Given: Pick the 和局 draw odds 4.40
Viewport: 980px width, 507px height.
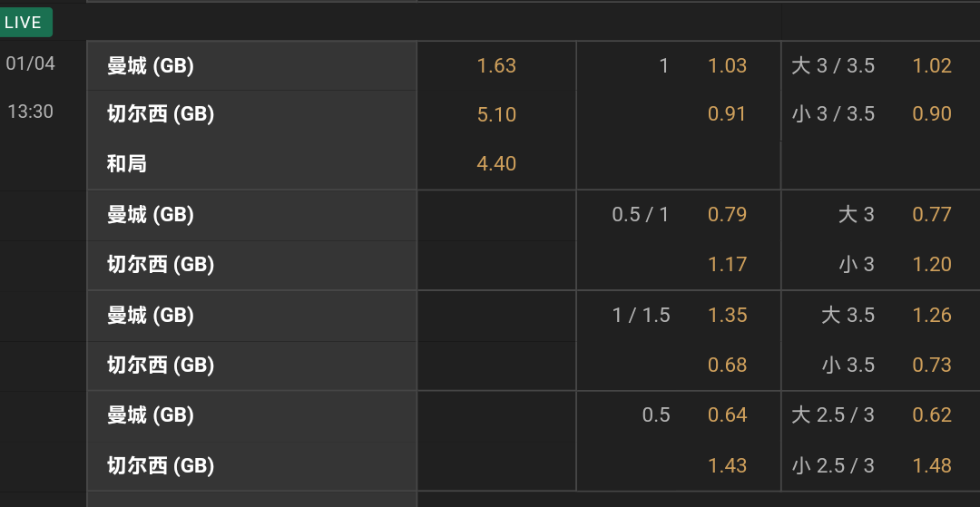Looking at the screenshot, I should [496, 164].
